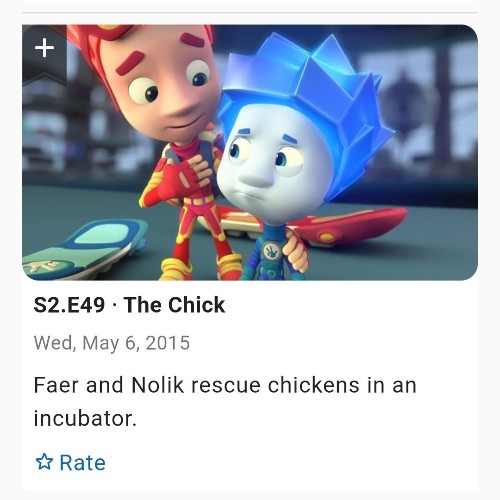Open the episode title The Chick
This screenshot has width=500, height=500.
174,305
